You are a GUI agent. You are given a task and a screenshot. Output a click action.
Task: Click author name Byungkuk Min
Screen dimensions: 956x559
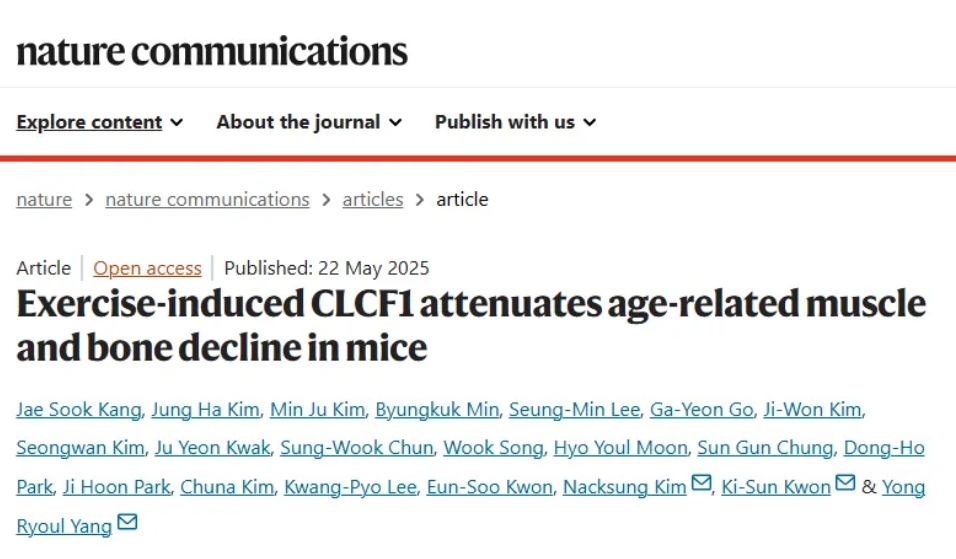[x=437, y=410]
